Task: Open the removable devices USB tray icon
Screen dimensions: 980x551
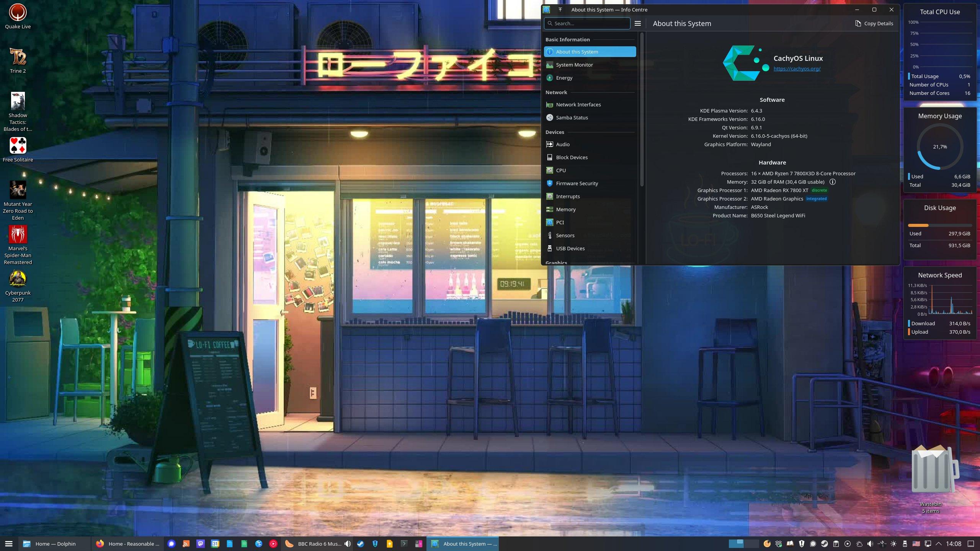Action: tap(905, 544)
